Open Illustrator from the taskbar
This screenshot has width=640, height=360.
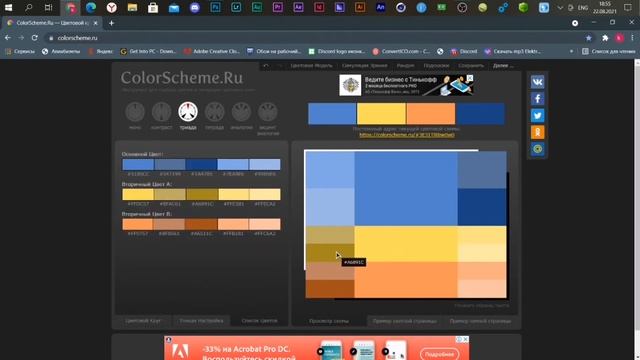point(360,7)
